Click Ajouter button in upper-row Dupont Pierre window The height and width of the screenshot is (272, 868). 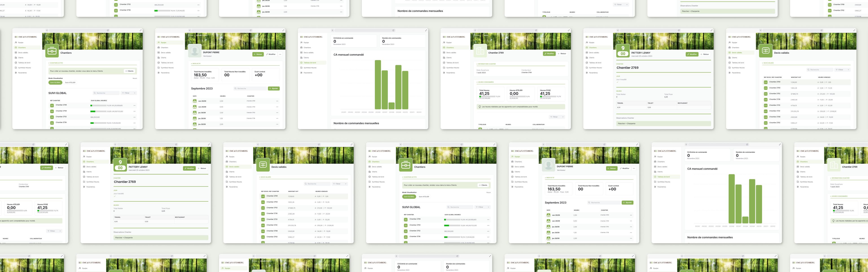274,89
